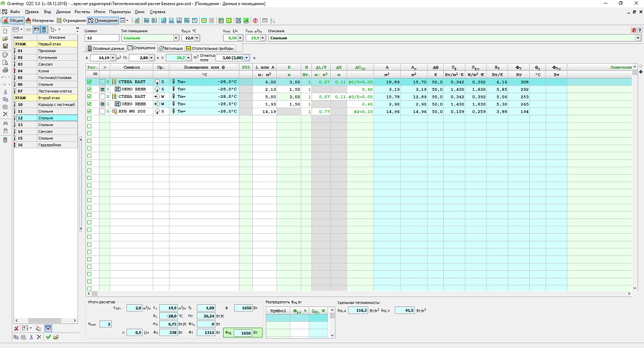Open the Тип помещения dropdown
This screenshot has height=348, width=644.
tap(175, 38)
